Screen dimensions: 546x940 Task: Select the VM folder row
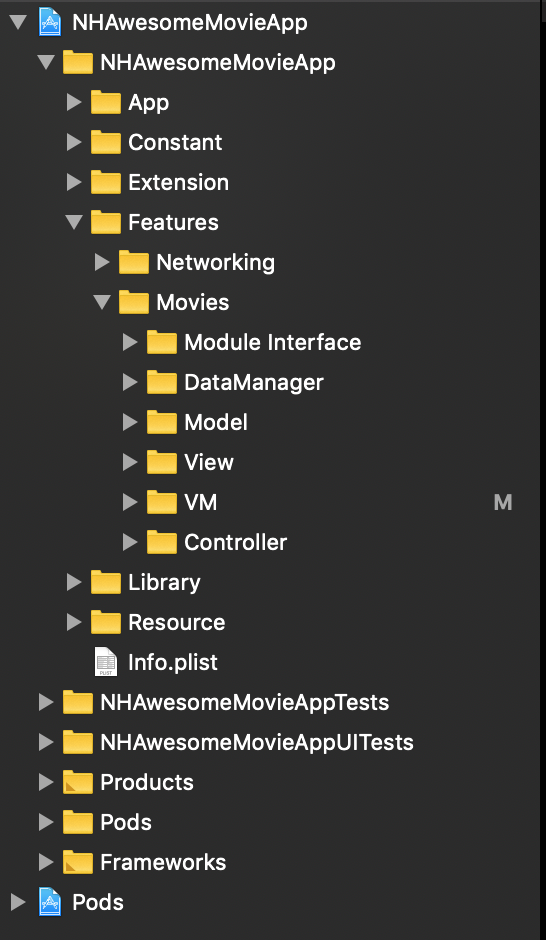pyautogui.click(x=273, y=502)
